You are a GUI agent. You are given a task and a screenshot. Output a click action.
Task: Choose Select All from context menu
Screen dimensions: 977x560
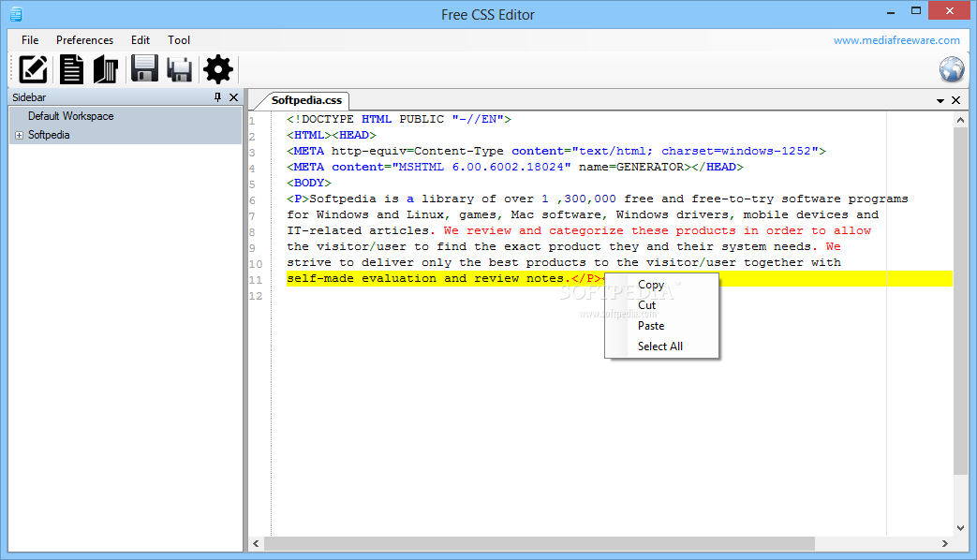pyautogui.click(x=661, y=346)
